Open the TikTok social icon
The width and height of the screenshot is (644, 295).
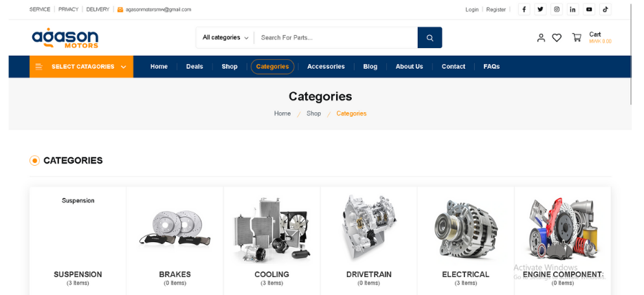coord(606,10)
